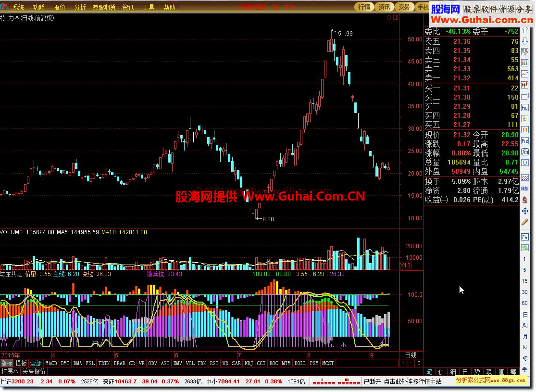Open the 分析 menu
The image size is (536, 392).
(x=80, y=7)
